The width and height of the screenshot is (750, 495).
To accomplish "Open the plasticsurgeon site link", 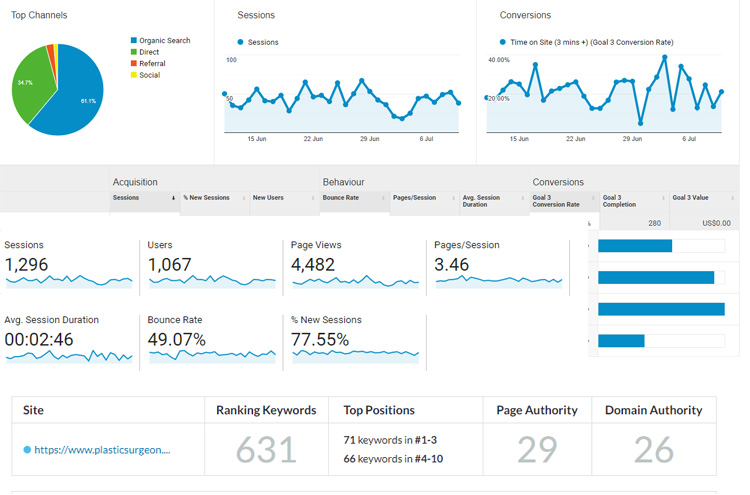I will [x=102, y=450].
